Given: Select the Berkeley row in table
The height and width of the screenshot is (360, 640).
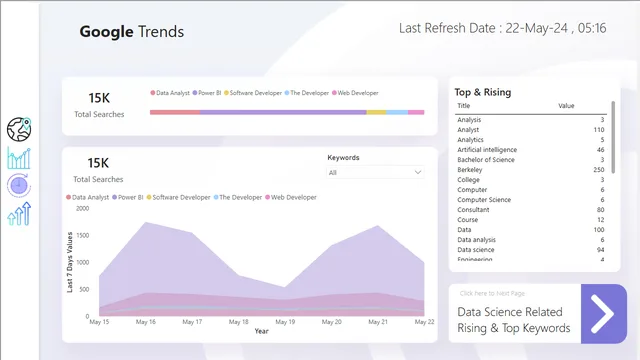Looking at the screenshot, I should [x=531, y=170].
